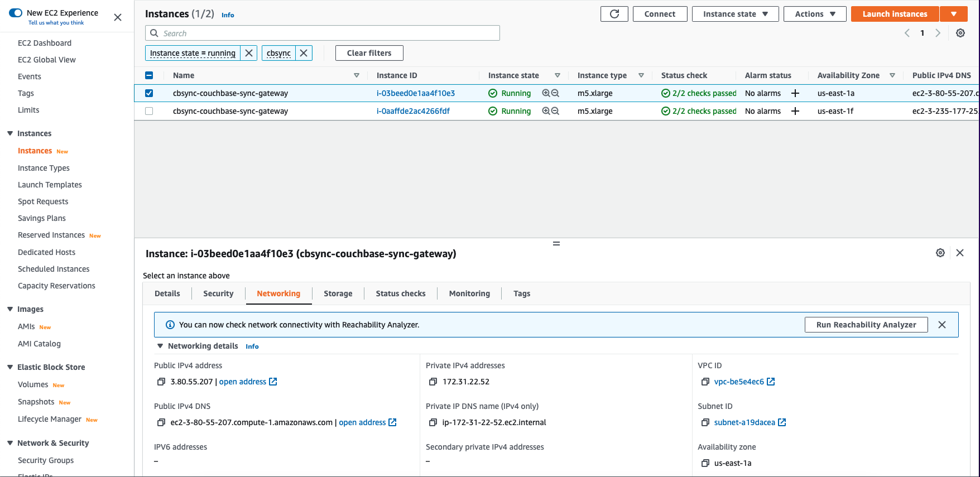Viewport: 980px width, 477px height.
Task: Copy private IPv4 address 172.31.22.52
Action: pos(433,382)
